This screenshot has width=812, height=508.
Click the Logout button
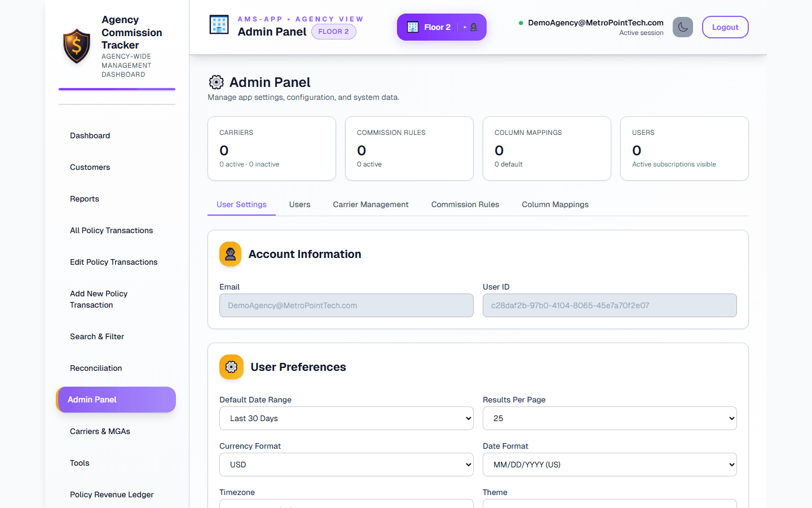(x=725, y=27)
